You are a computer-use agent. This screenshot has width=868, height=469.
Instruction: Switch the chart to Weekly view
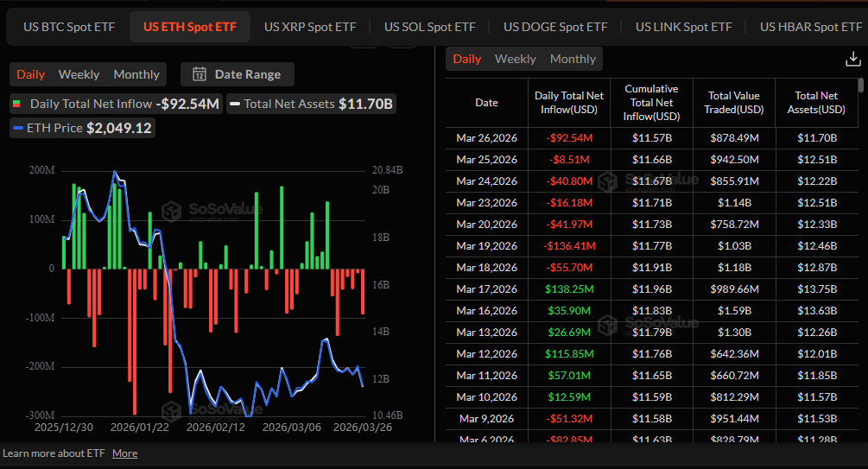pyautogui.click(x=79, y=74)
